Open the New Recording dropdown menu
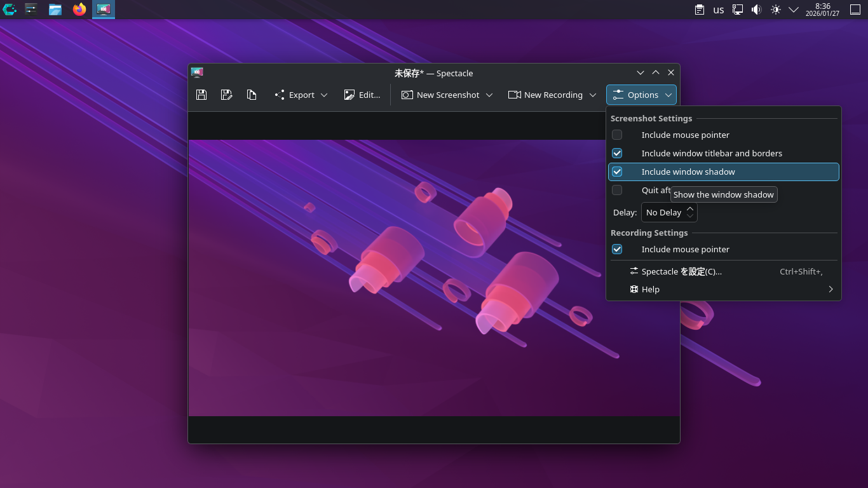The height and width of the screenshot is (488, 868). click(x=592, y=95)
